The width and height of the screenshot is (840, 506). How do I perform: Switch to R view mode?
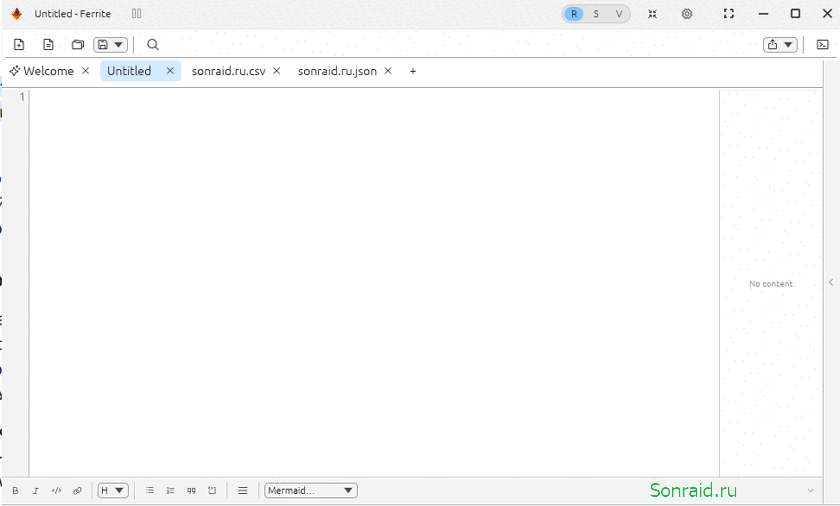574,14
